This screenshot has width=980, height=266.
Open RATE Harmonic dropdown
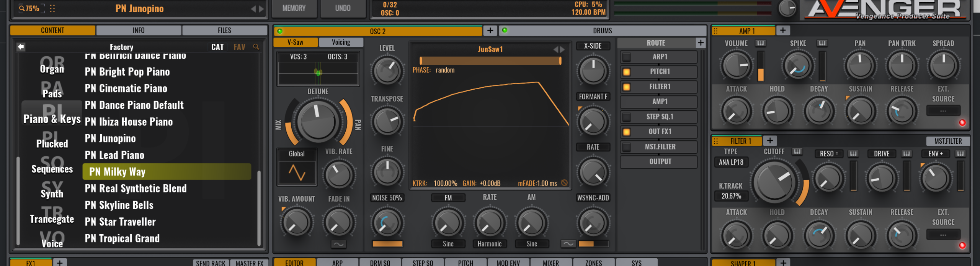pyautogui.click(x=490, y=244)
